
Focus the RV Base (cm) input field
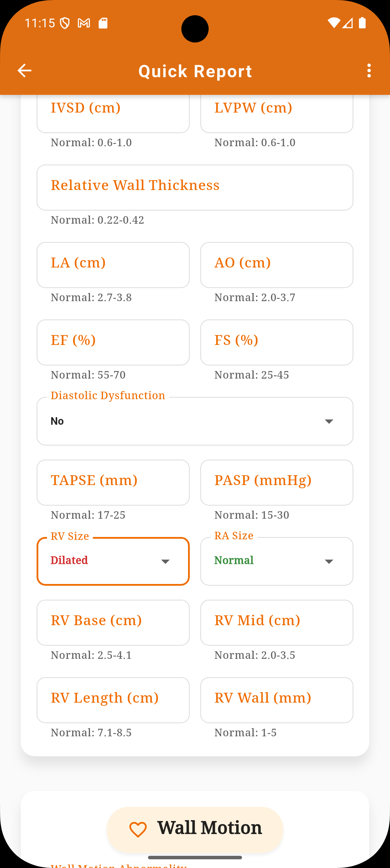113,623
